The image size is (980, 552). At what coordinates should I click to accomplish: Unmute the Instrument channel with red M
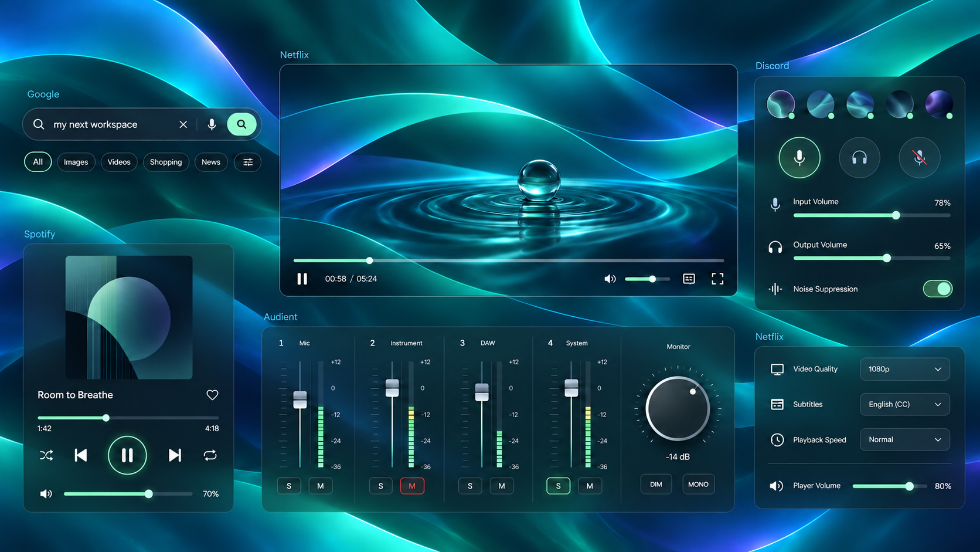[412, 486]
